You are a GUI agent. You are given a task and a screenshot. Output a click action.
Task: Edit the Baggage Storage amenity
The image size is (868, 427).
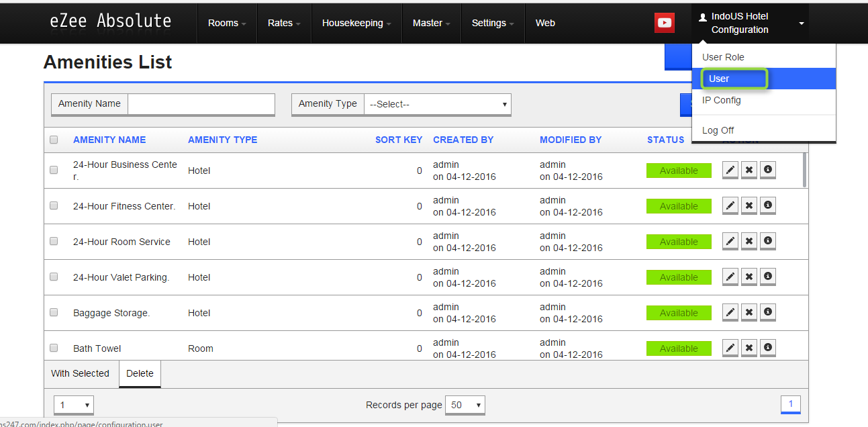730,313
